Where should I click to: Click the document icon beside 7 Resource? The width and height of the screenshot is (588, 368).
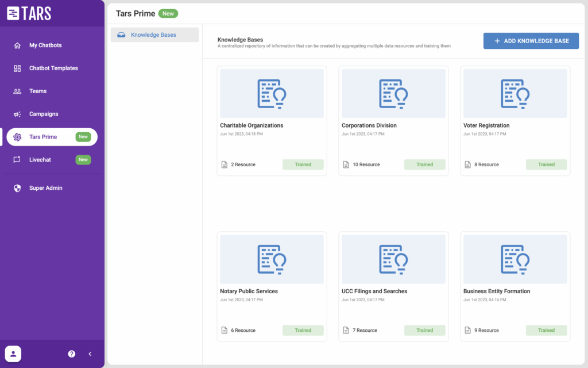coord(346,330)
